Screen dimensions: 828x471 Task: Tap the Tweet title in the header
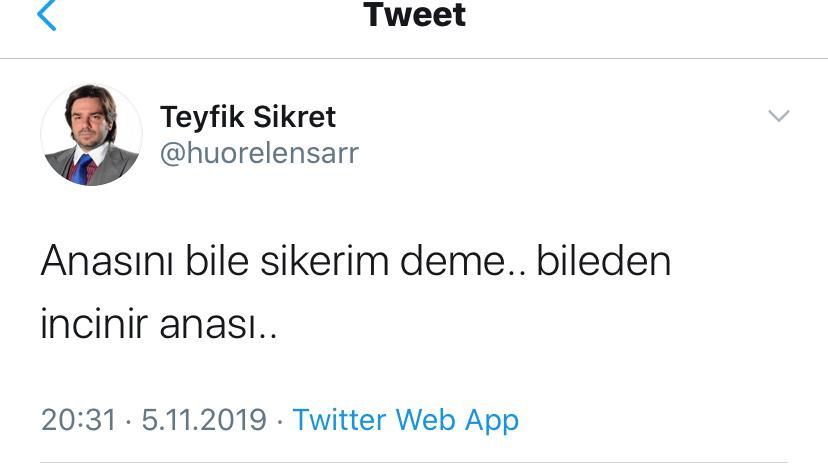(x=415, y=15)
